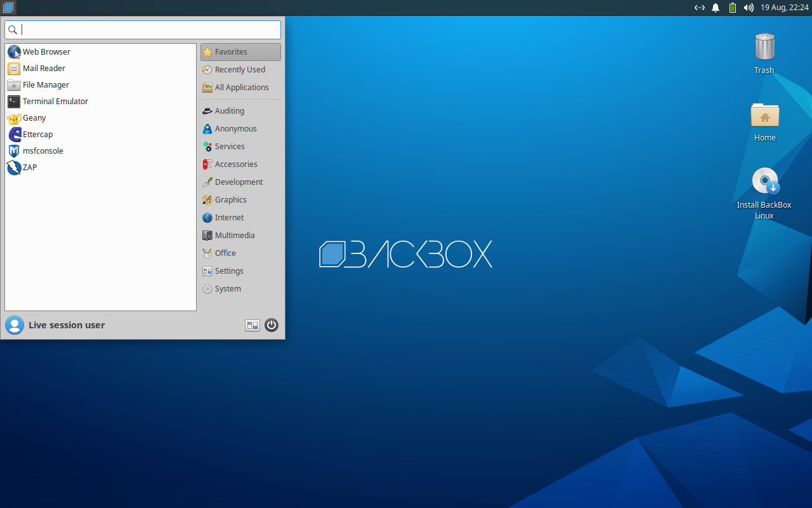
Task: Select the Auditing category
Action: [229, 110]
